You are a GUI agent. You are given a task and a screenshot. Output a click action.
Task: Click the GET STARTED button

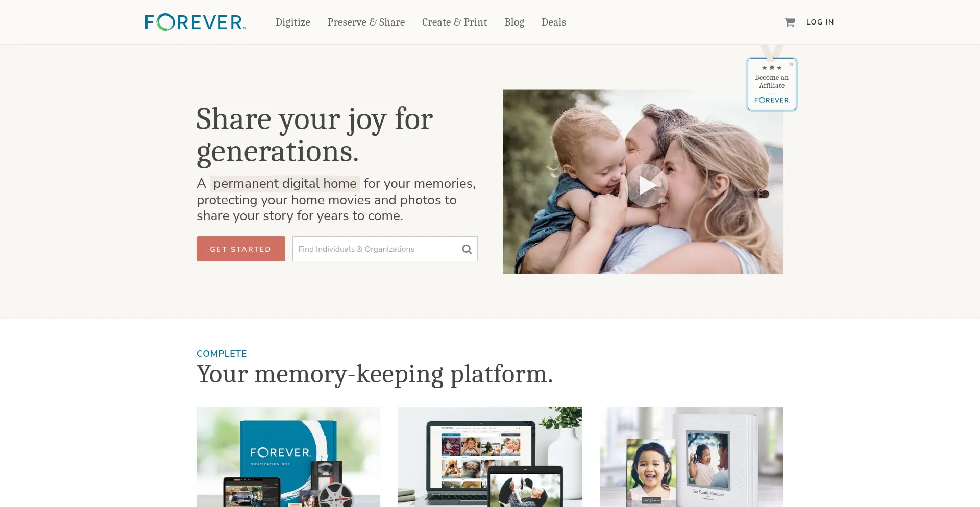(x=241, y=249)
